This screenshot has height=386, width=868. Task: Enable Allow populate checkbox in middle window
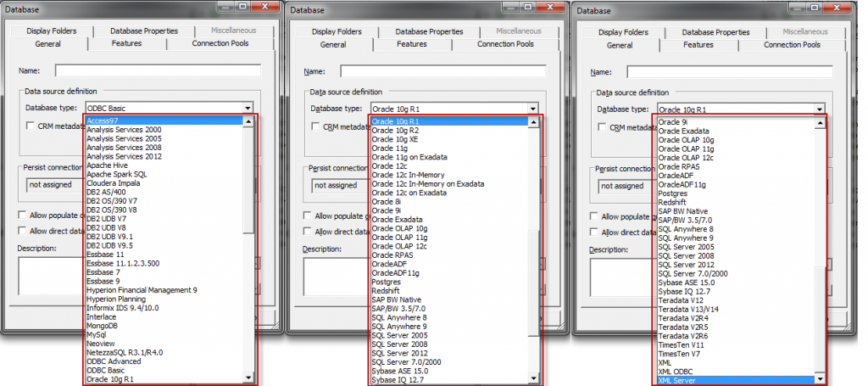pyautogui.click(x=307, y=216)
